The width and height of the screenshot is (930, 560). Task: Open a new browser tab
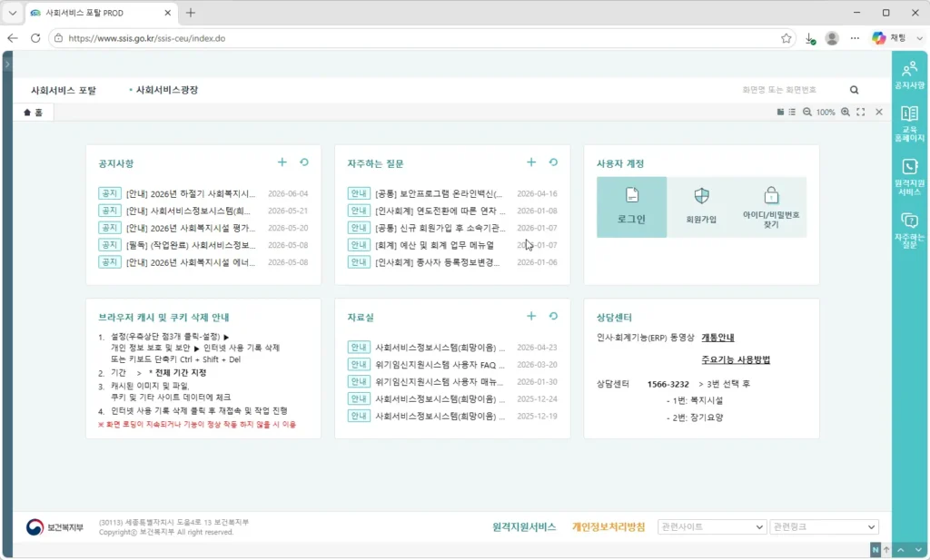[191, 13]
